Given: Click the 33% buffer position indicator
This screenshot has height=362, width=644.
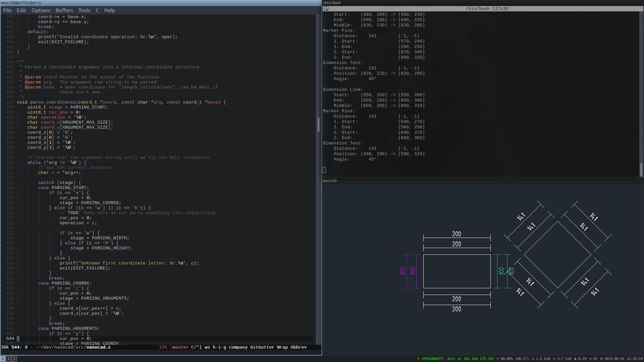Looking at the screenshot, I should click(x=164, y=347).
